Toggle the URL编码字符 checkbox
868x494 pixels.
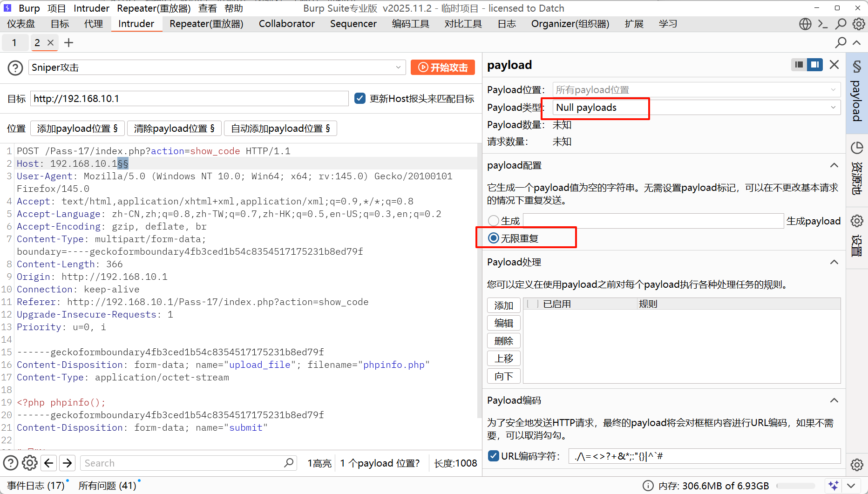[494, 456]
